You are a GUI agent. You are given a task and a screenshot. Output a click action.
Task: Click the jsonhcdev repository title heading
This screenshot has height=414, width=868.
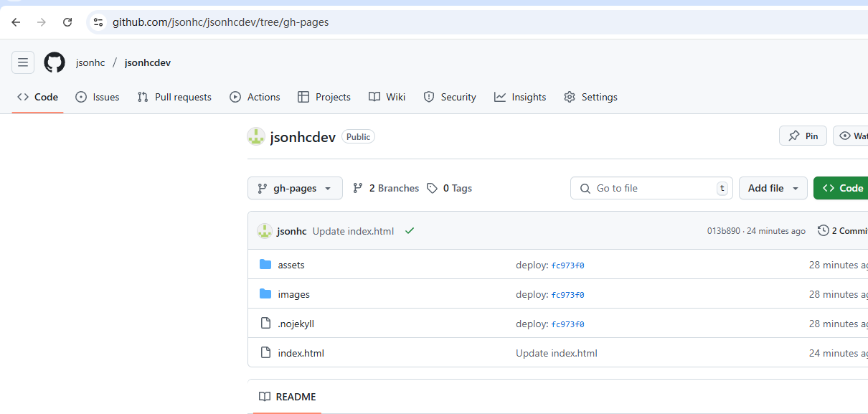[303, 137]
